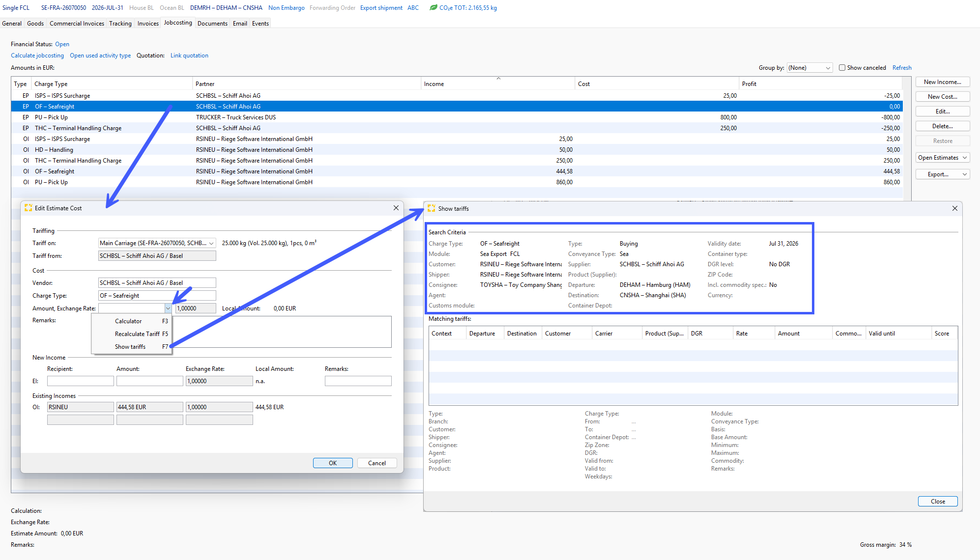The width and height of the screenshot is (980, 560).
Task: Click the Calculate jobcosting link
Action: click(x=37, y=56)
